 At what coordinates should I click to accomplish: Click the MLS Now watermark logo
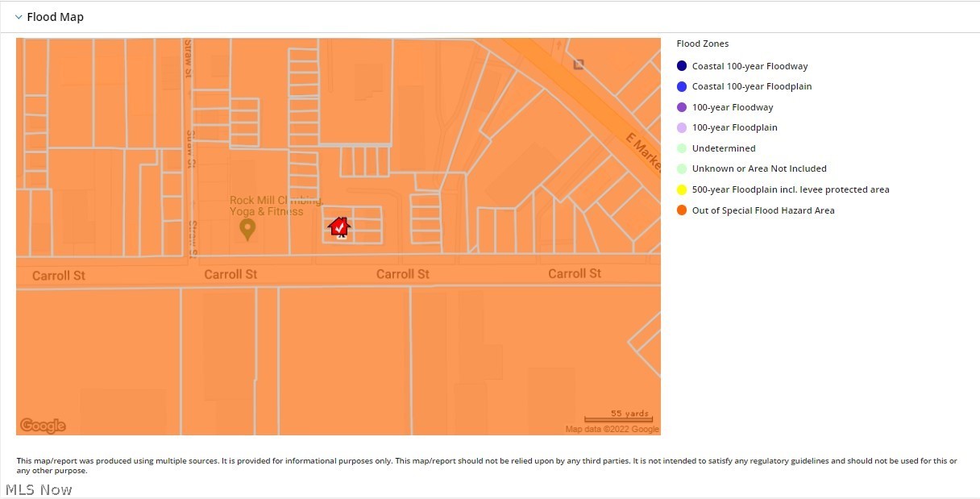tap(39, 489)
